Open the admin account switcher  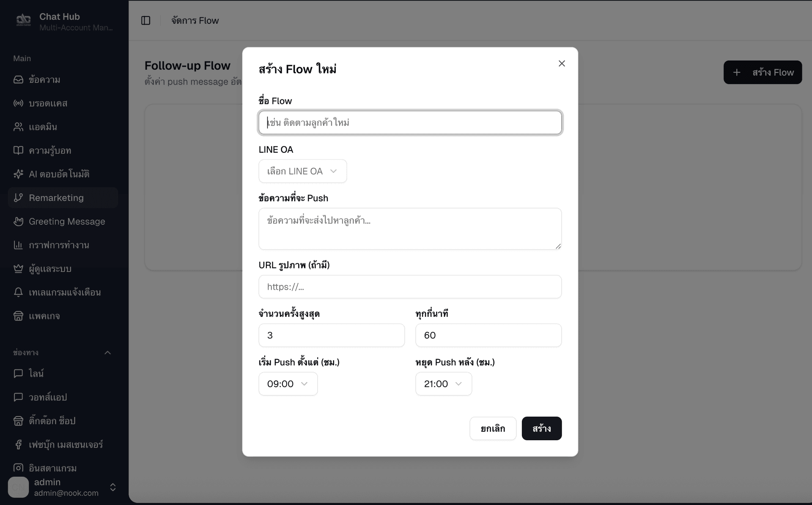pyautogui.click(x=112, y=487)
